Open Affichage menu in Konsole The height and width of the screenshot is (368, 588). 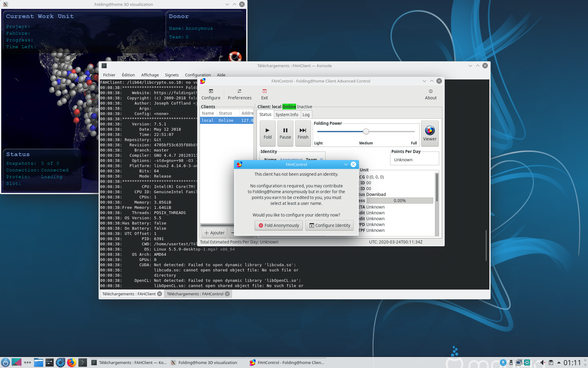[150, 75]
